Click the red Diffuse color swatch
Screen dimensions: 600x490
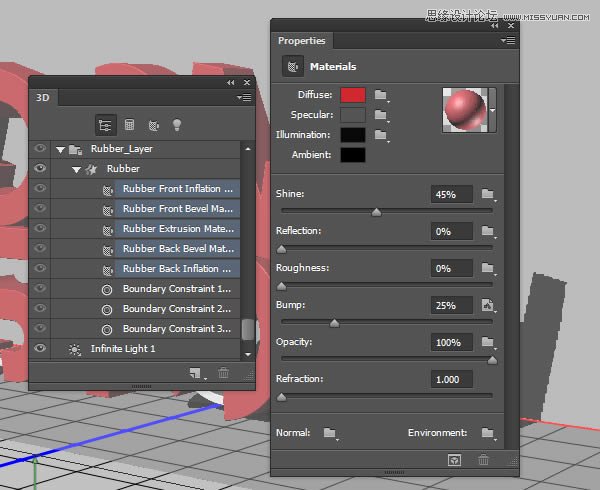353,95
